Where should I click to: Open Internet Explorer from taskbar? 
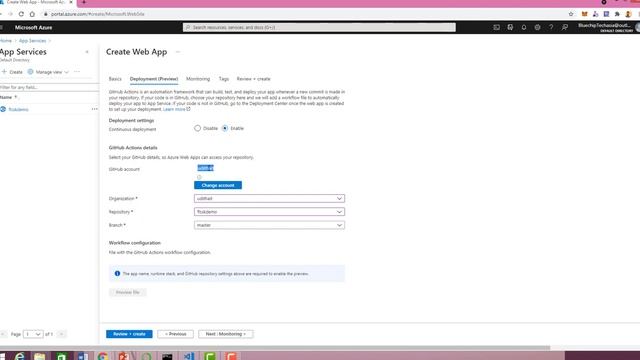(x=19, y=356)
